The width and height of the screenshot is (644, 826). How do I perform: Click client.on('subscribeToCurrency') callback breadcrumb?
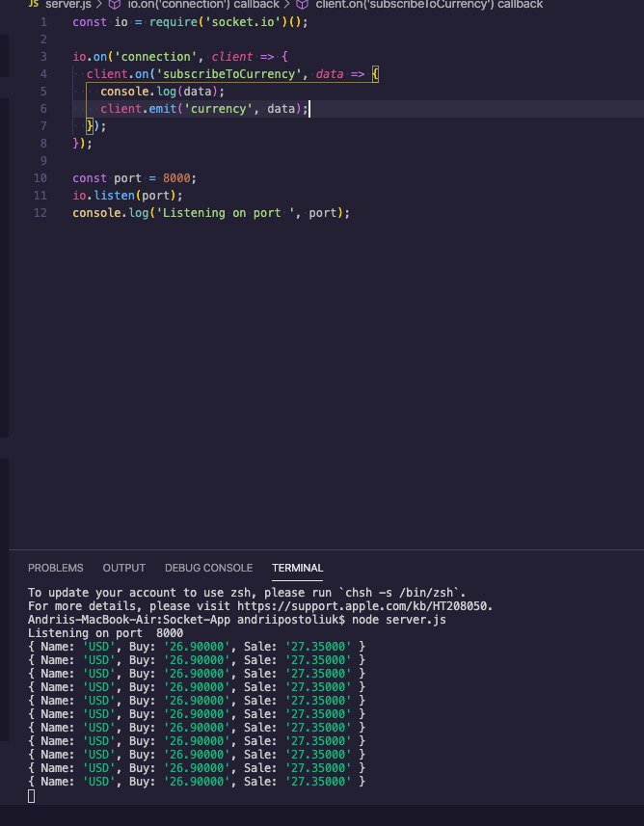(429, 4)
